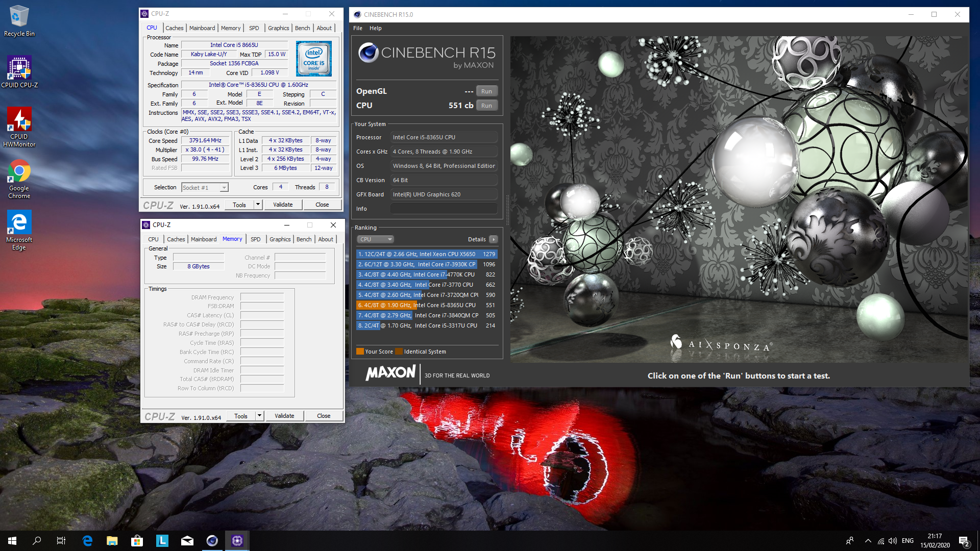Screen dimensions: 980x551
Task: Open the CPUID HWMonitor desktop shortcut
Action: click(19, 127)
